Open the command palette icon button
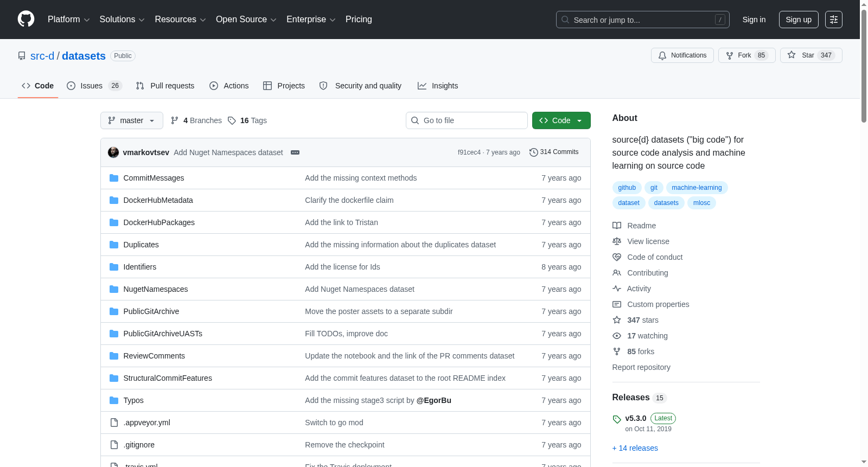Screen dimensions: 868x467 tap(834, 20)
